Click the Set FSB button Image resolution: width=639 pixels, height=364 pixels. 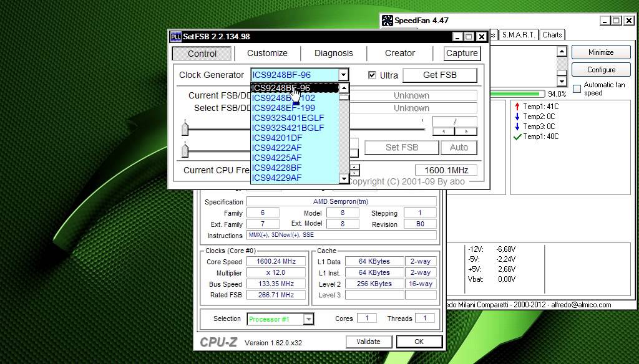coord(401,147)
